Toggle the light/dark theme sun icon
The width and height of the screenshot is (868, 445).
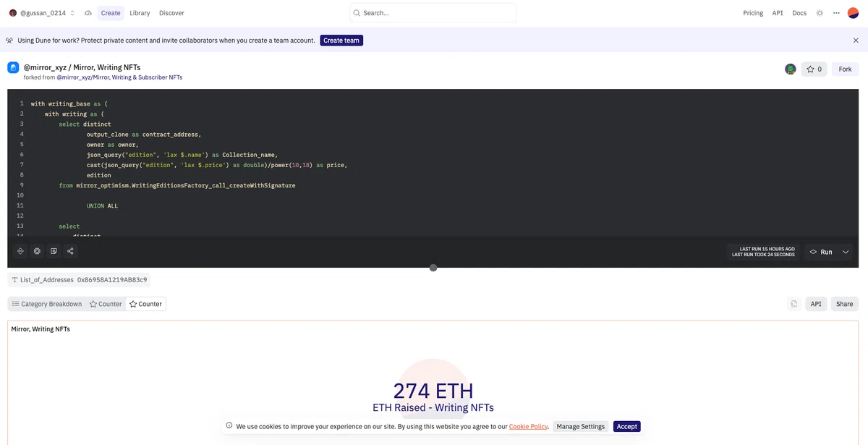[x=820, y=13]
